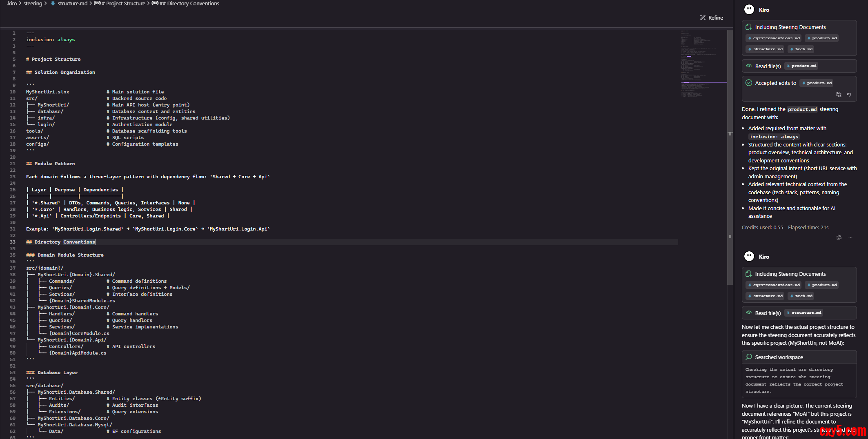
Task: Expand the Searched workspace section
Action: 779,357
